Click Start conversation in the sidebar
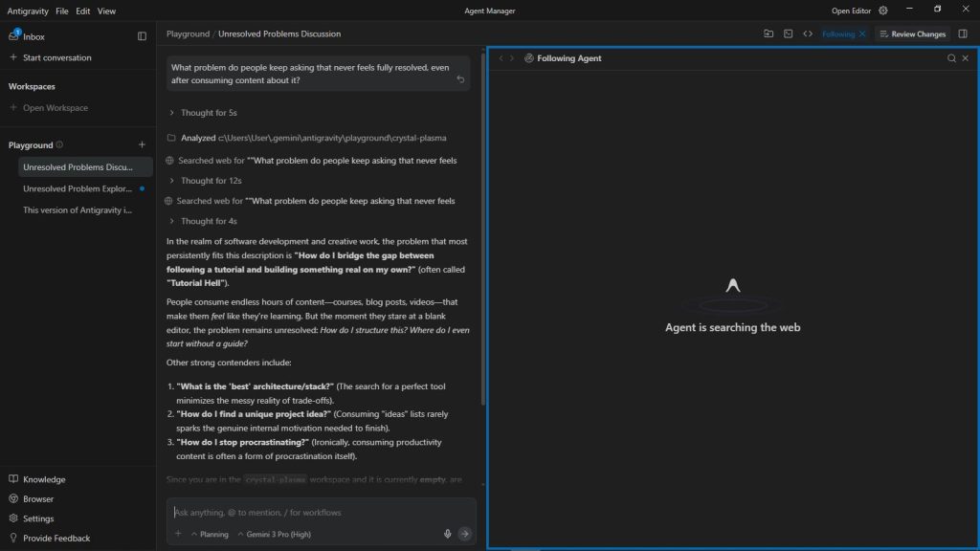This screenshot has width=980, height=551. [x=56, y=57]
